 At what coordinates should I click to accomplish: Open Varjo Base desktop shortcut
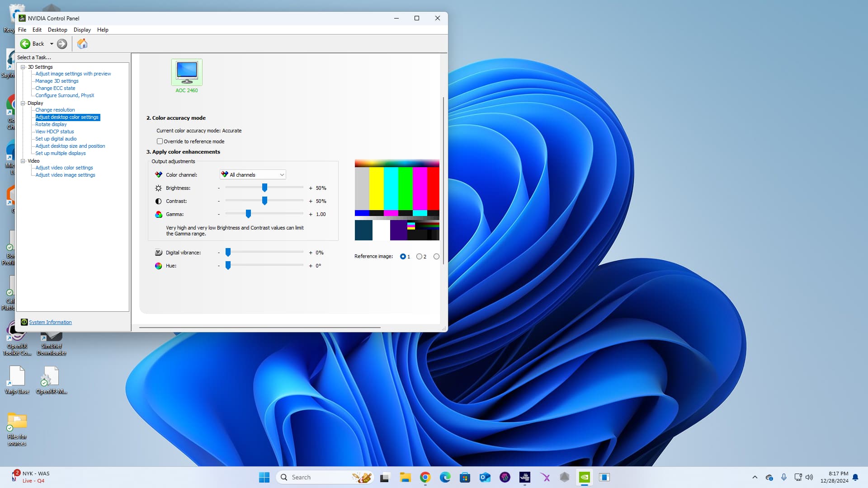pyautogui.click(x=17, y=380)
